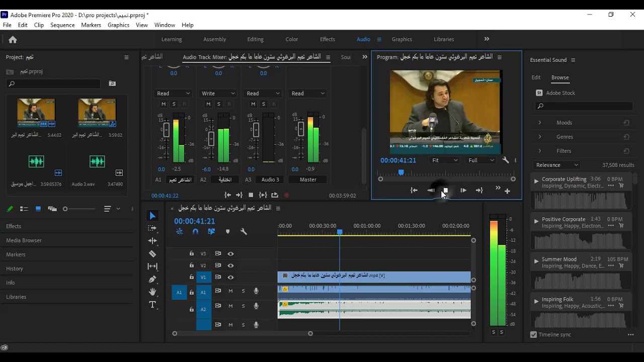
Task: Open Timeline Display Settings wrench
Action: tap(244, 232)
